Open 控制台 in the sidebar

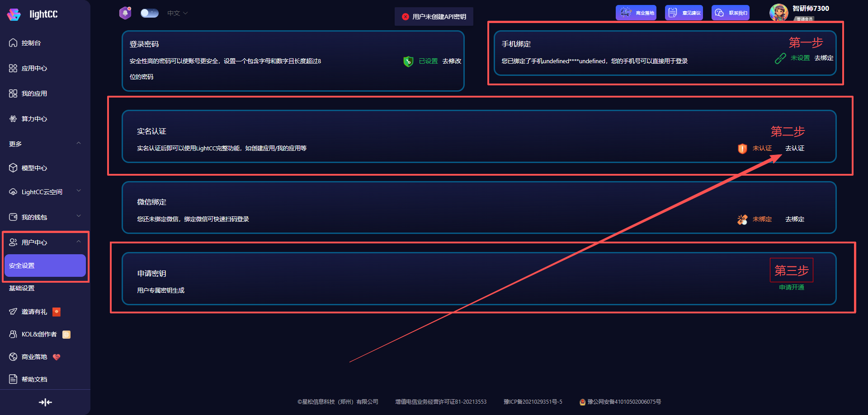tap(31, 43)
